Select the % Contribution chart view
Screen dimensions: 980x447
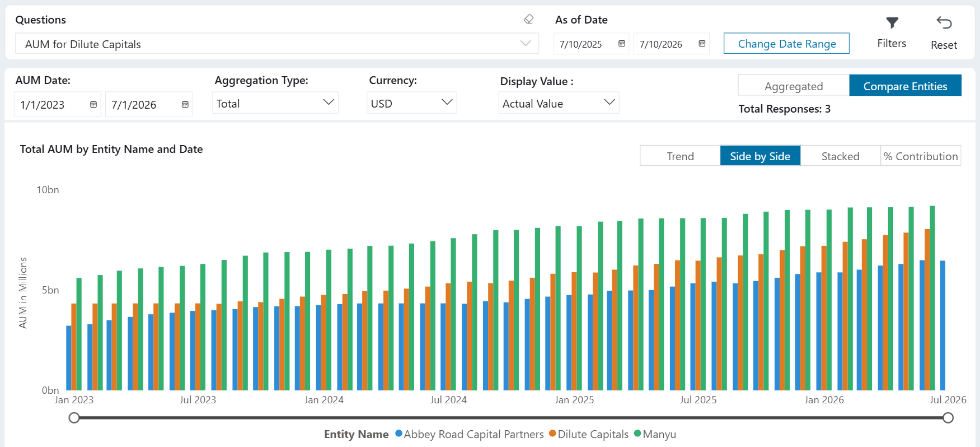[x=921, y=156]
